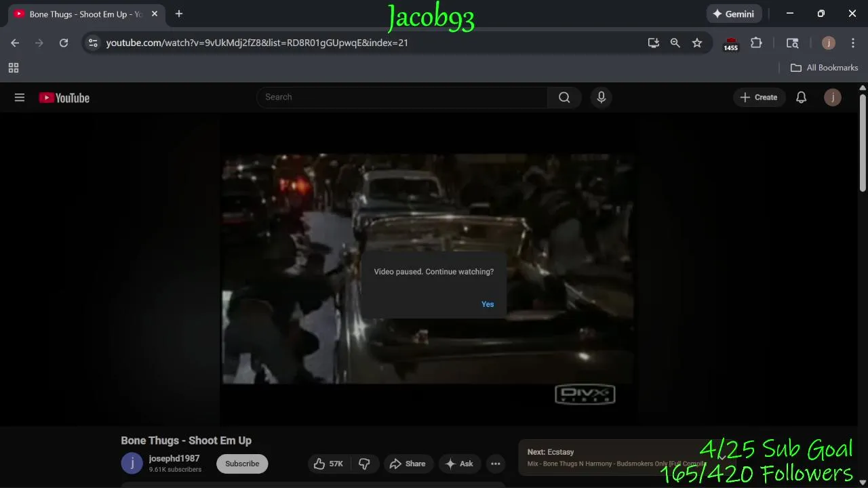The image size is (868, 488).
Task: Open more actions ellipsis under video
Action: [496, 464]
